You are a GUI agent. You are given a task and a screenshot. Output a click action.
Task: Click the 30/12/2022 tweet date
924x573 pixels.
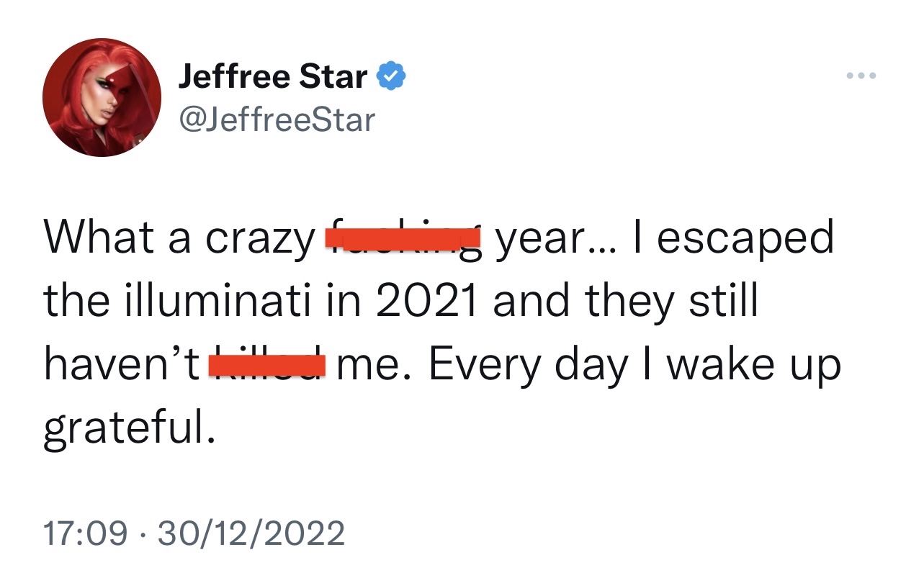coord(251,533)
